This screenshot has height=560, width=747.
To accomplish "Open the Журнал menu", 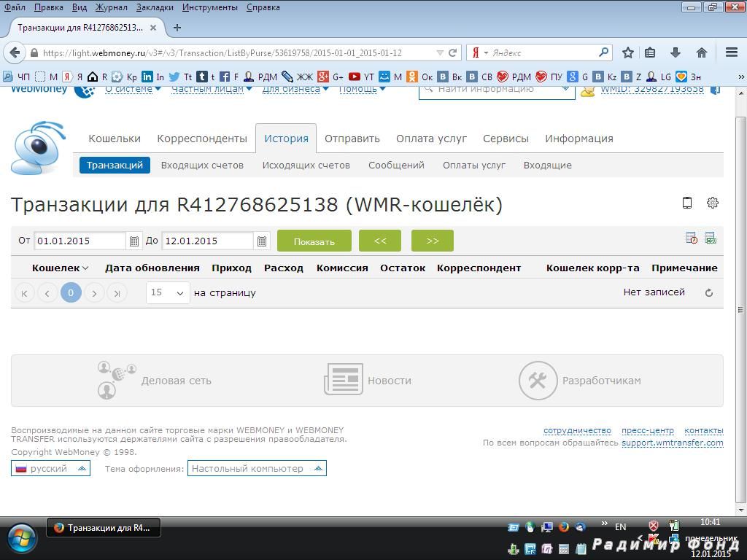I will pyautogui.click(x=111, y=7).
